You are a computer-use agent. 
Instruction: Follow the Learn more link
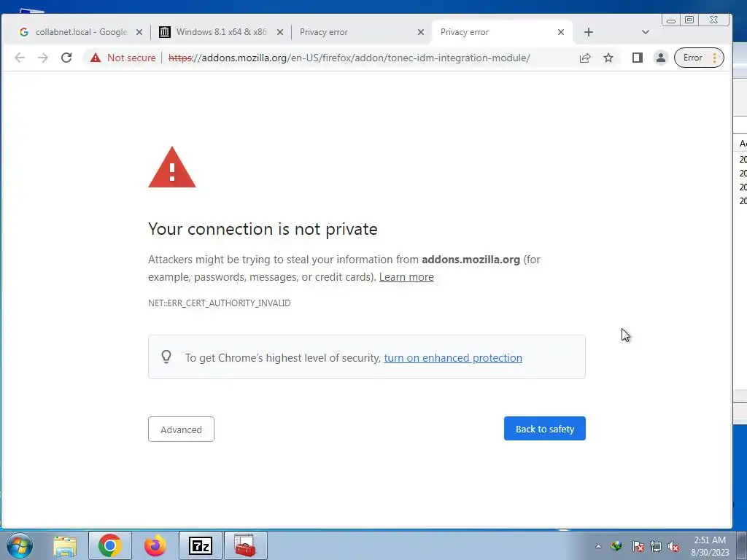pos(406,277)
